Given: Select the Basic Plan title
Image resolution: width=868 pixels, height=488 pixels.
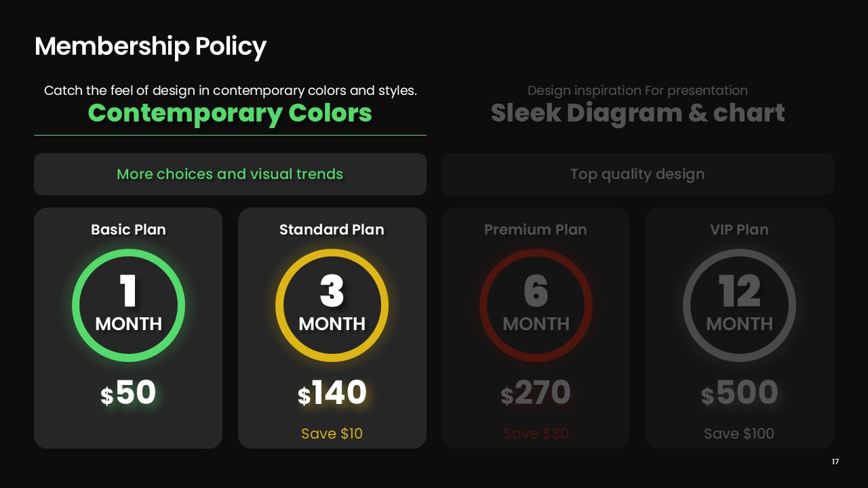Looking at the screenshot, I should tap(128, 230).
